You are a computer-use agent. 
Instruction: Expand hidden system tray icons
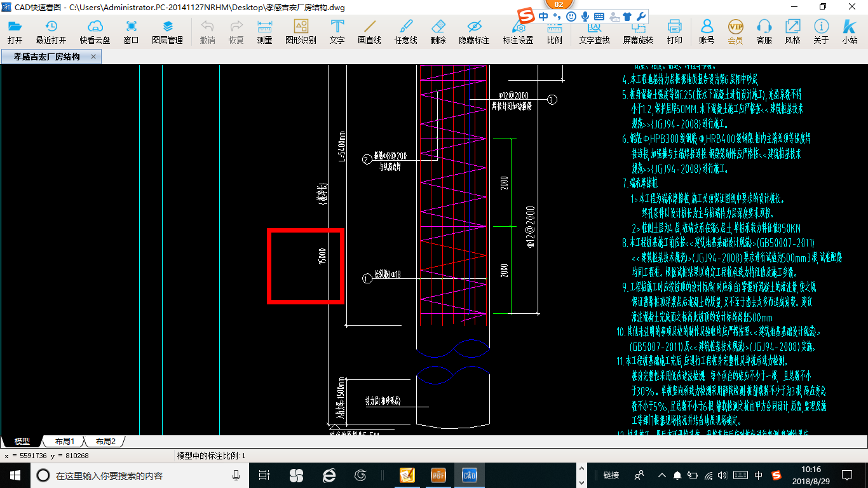(x=661, y=475)
